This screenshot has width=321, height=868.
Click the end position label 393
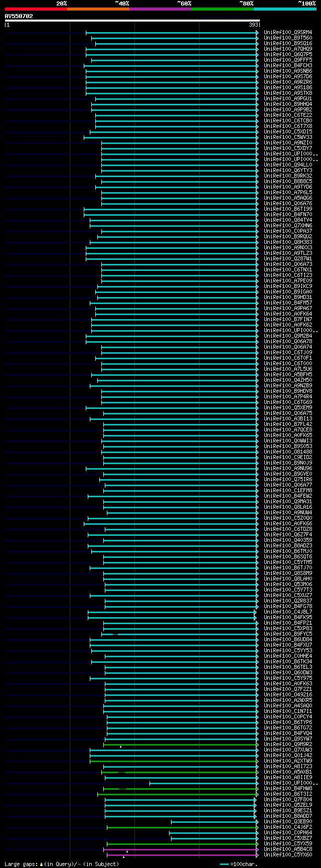[254, 25]
